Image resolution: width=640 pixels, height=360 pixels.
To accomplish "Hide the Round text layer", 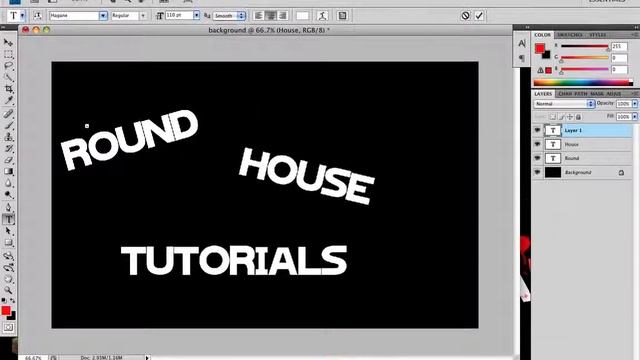I will pos(537,158).
